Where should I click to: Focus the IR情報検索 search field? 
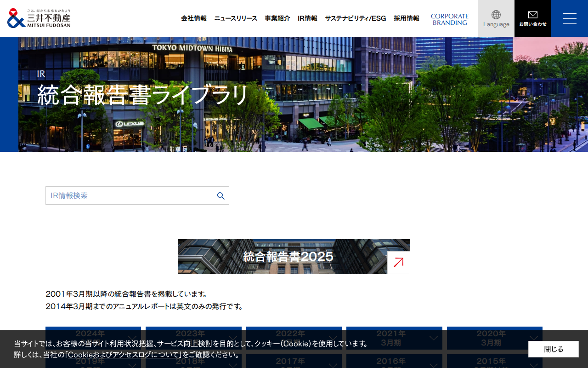pyautogui.click(x=137, y=195)
